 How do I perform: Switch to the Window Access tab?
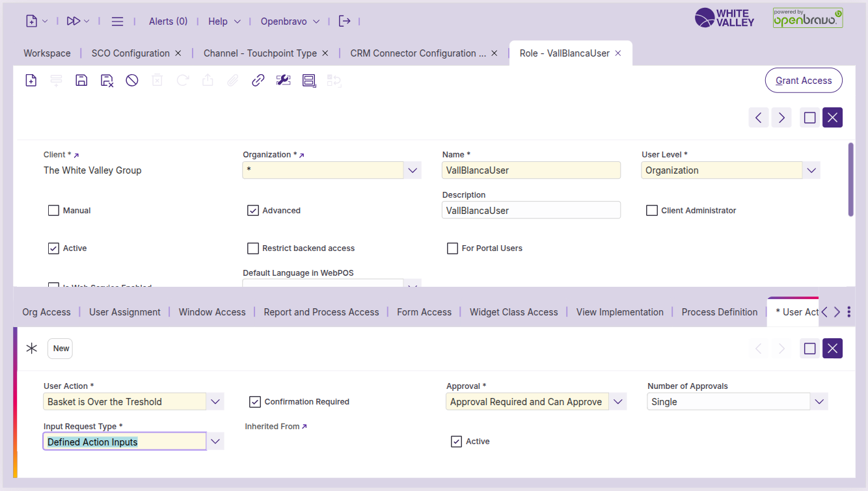tap(212, 312)
